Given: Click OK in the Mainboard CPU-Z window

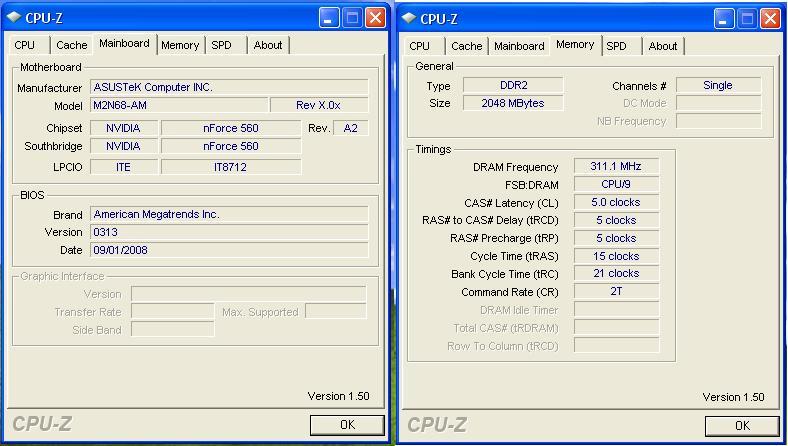Looking at the screenshot, I should click(347, 425).
